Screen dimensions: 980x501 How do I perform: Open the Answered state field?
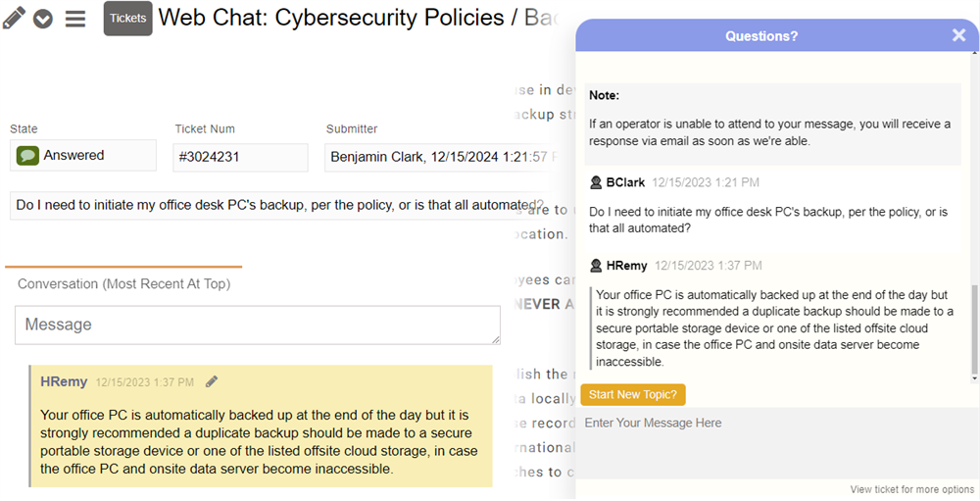[x=83, y=155]
